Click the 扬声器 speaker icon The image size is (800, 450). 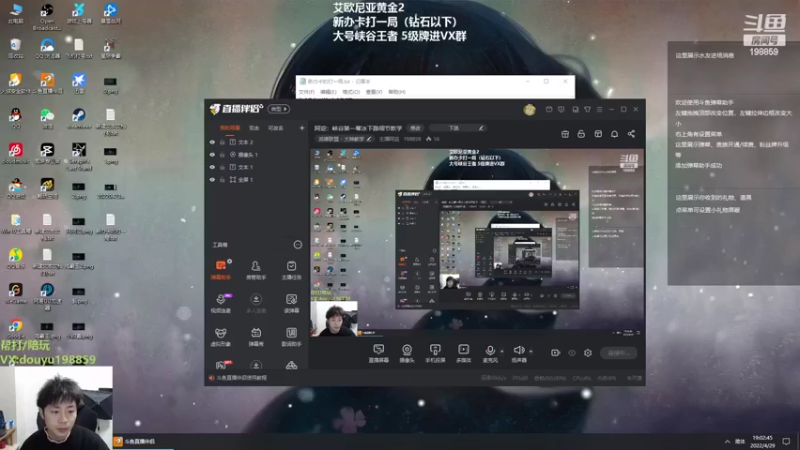[519, 353]
